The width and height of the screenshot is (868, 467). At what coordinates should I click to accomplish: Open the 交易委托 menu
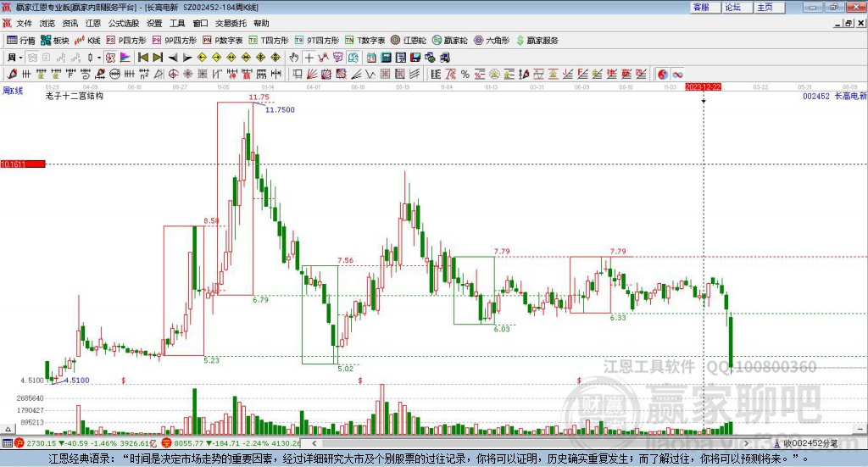231,23
